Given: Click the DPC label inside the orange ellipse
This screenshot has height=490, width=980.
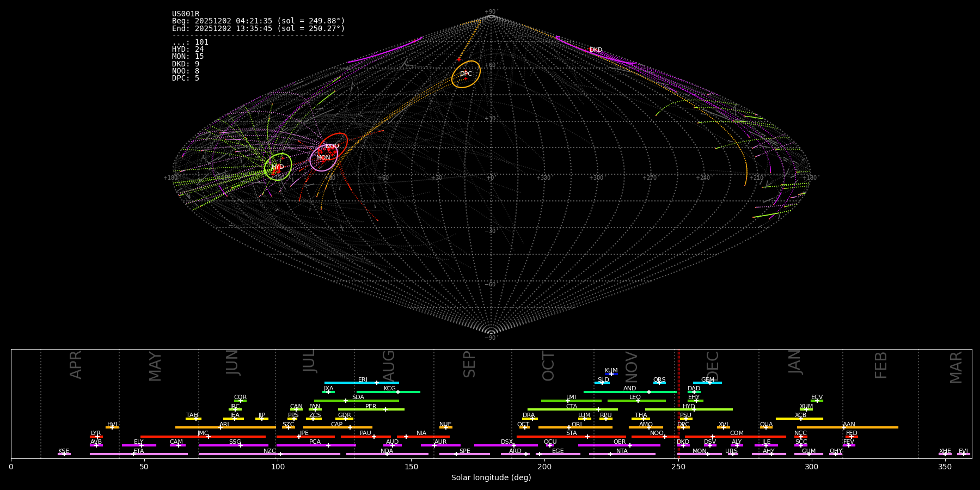Looking at the screenshot, I should click(x=466, y=74).
